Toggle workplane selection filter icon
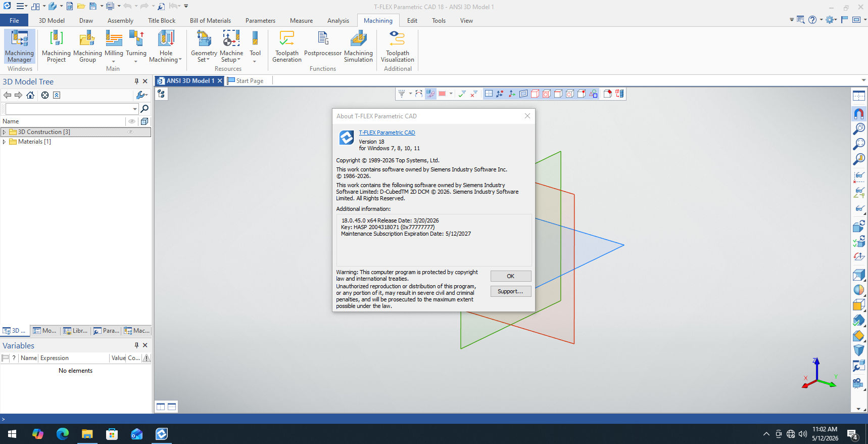This screenshot has height=444, width=868. [x=489, y=94]
